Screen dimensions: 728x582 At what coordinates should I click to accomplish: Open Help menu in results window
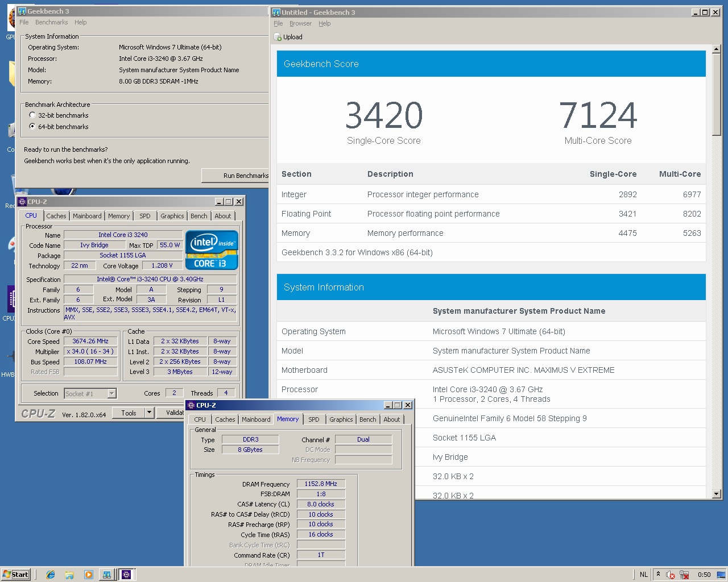tap(325, 23)
